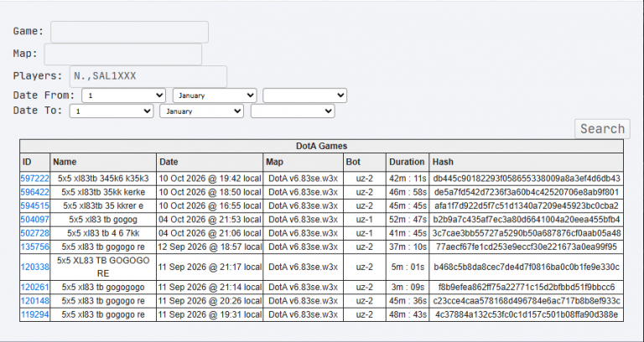Select game name '5x5 xl83tb 345k6 k35k3'
This screenshot has height=342, width=644.
(103, 179)
